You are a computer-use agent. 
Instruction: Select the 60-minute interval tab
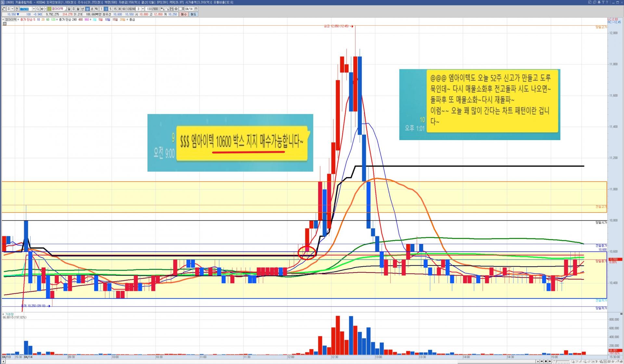point(124,9)
